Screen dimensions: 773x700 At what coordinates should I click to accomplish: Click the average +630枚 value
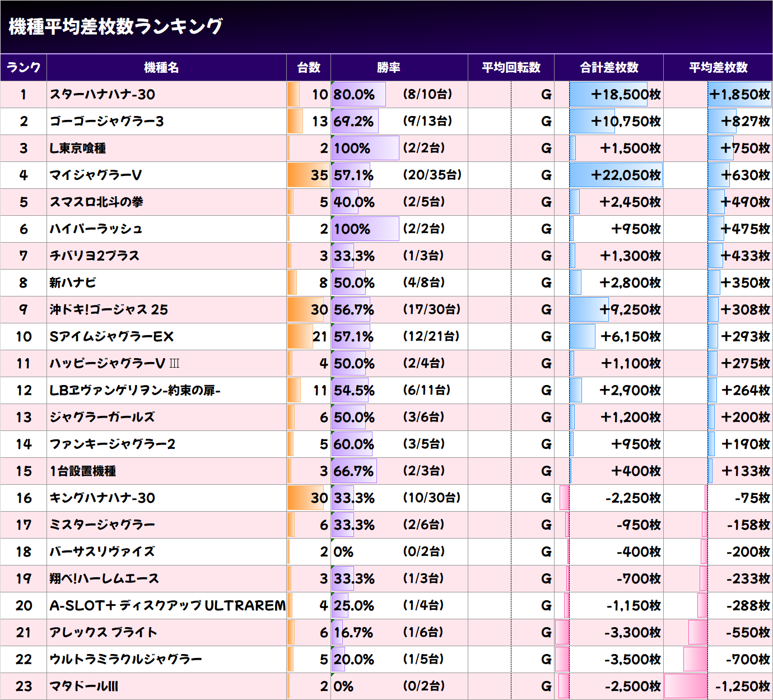tap(746, 175)
